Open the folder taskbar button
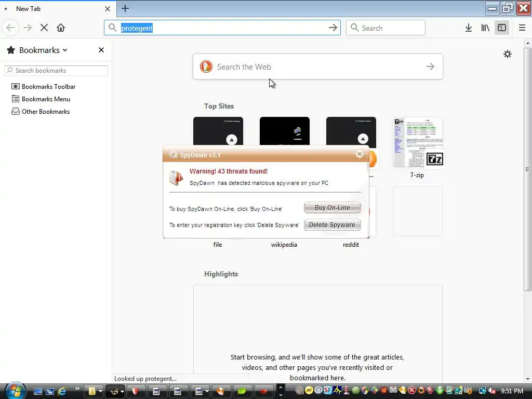Screen dimensions: 532x399 click(91, 392)
